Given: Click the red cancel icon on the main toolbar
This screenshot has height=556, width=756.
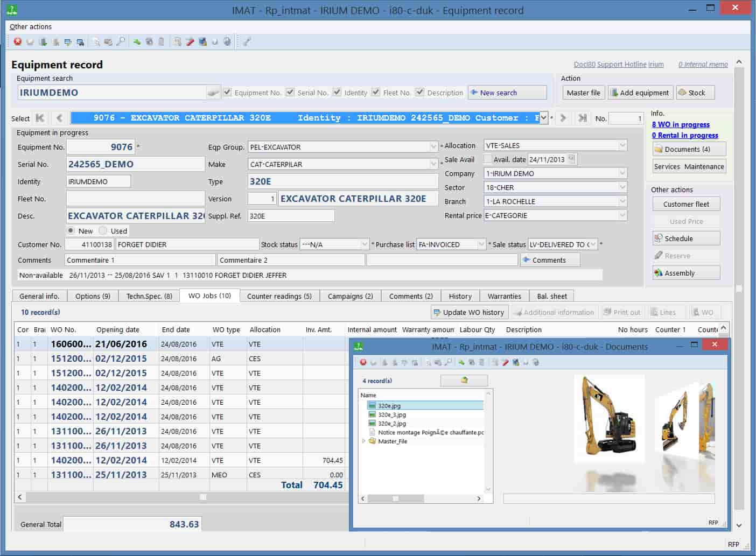Looking at the screenshot, I should 18,41.
